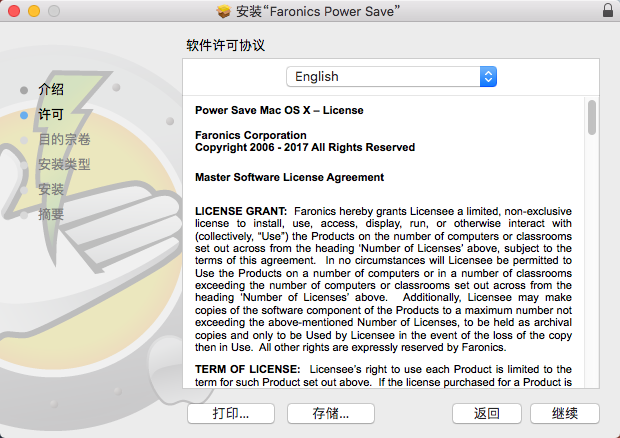This screenshot has height=438, width=620.
Task: Click the 安装类型 step in sidebar
Action: pos(64,164)
